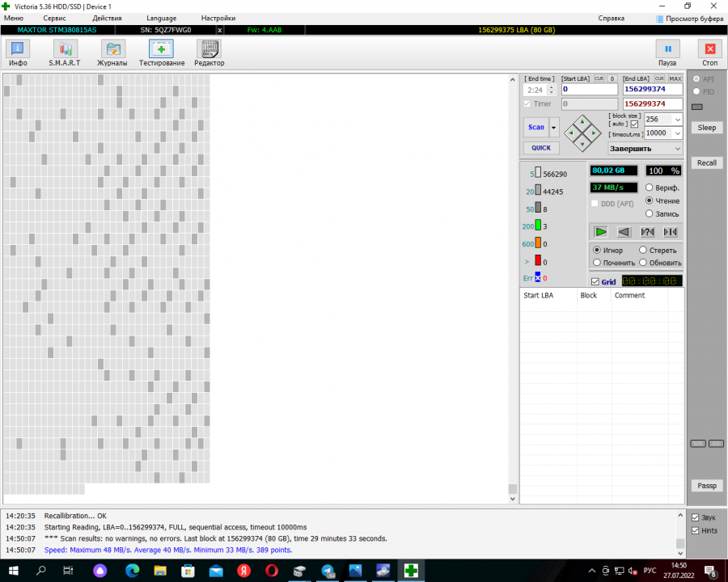Image resolution: width=728 pixels, height=582 pixels.
Task: Toggle the Звук sound checkbox
Action: [x=695, y=517]
